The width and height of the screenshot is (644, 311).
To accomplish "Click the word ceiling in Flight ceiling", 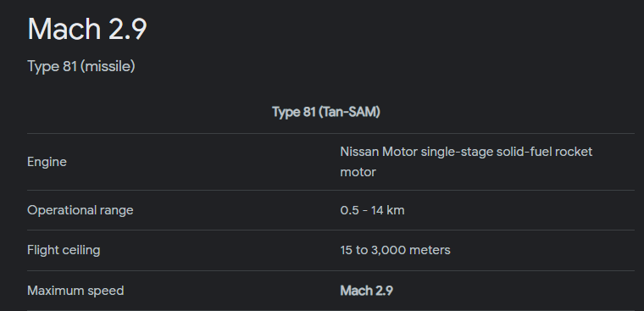I will (x=80, y=250).
